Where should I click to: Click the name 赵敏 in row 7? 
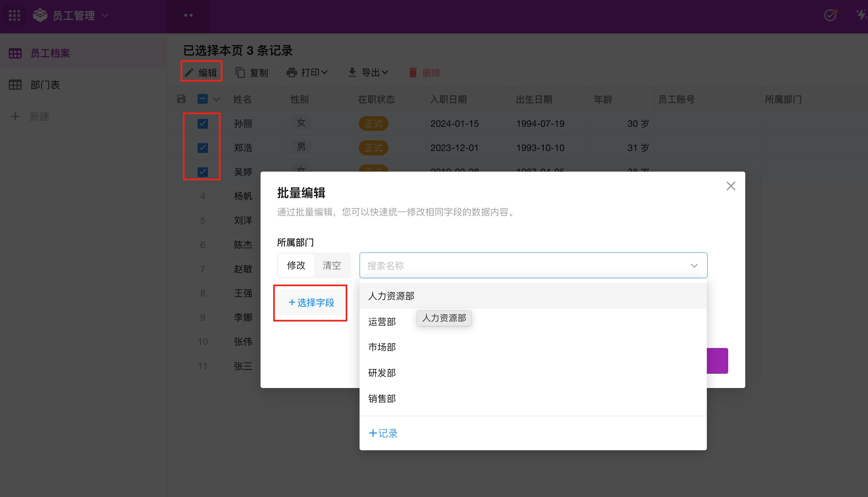click(x=243, y=269)
